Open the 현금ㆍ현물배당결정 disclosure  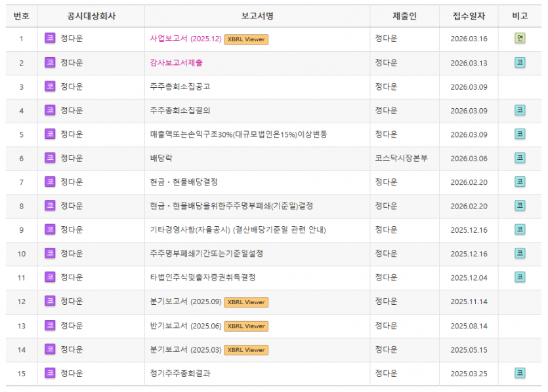[184, 182]
